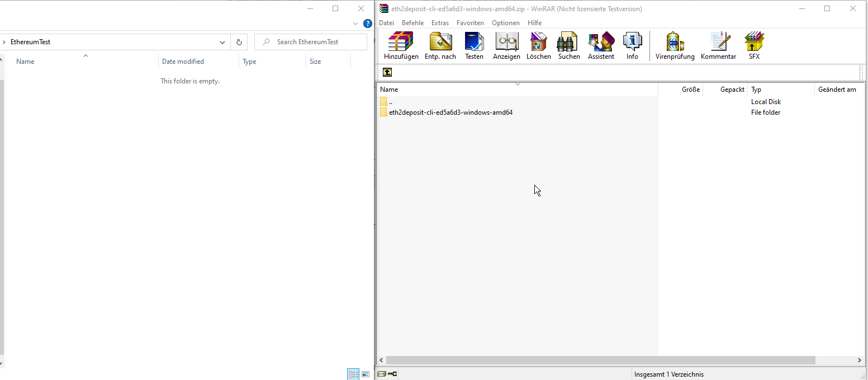The width and height of the screenshot is (868, 380).
Task: Open Anzeigen view file icon
Action: [x=506, y=46]
